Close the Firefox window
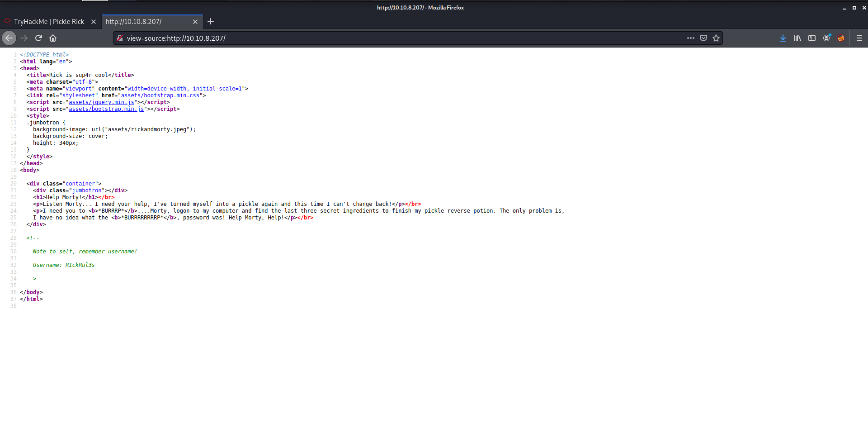 [x=864, y=8]
